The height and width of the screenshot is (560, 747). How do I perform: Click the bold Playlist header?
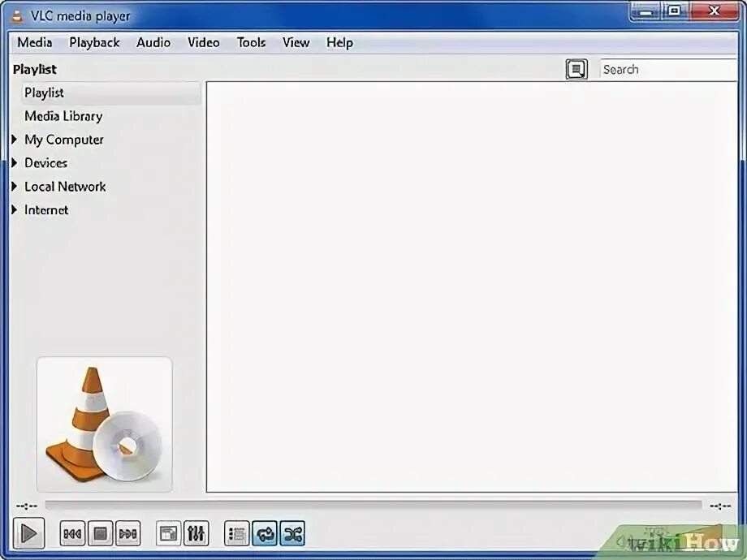[x=35, y=70]
